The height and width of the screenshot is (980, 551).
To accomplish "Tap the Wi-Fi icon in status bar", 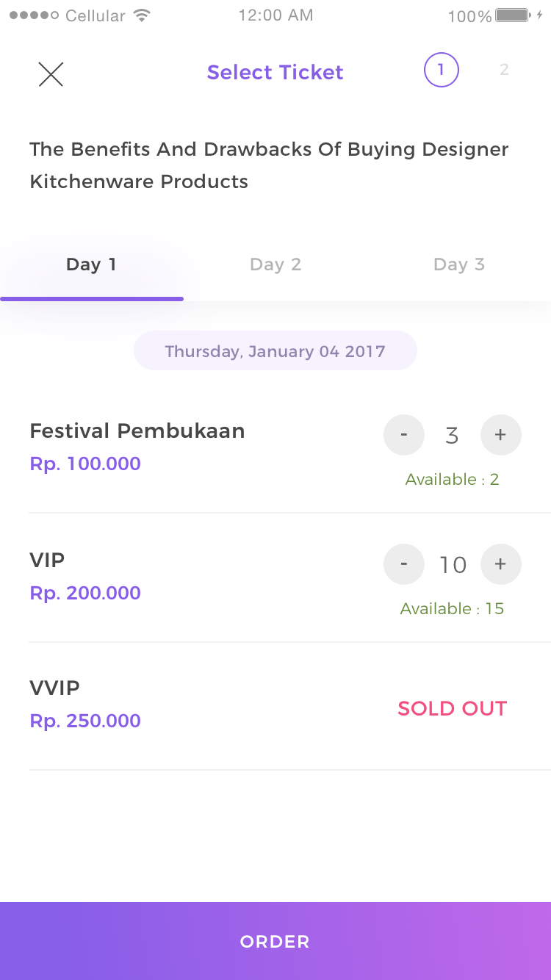I will [x=142, y=15].
